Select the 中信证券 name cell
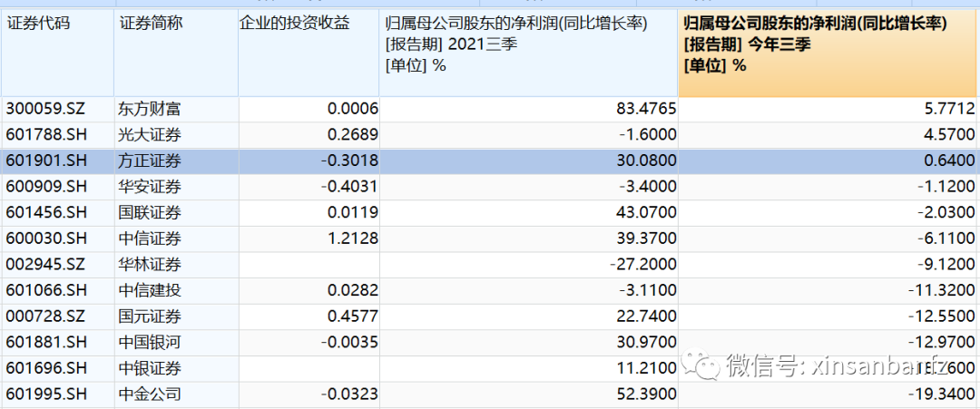Image resolution: width=980 pixels, height=409 pixels. (150, 239)
